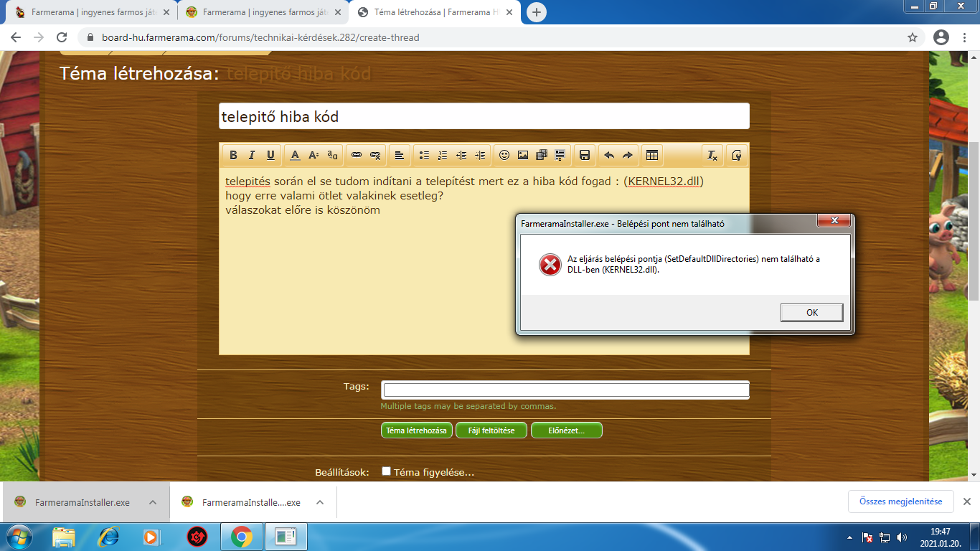Open a new browser tab
The height and width of the screenshot is (551, 980).
[x=536, y=12]
